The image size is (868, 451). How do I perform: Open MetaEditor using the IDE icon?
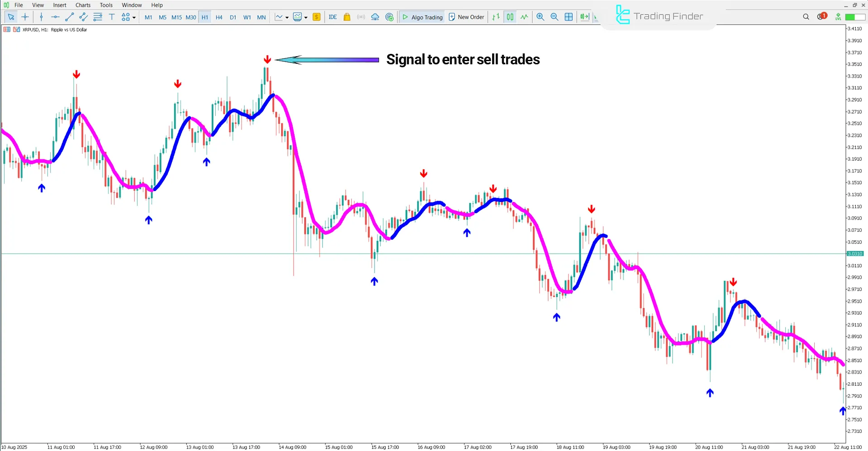pos(333,17)
